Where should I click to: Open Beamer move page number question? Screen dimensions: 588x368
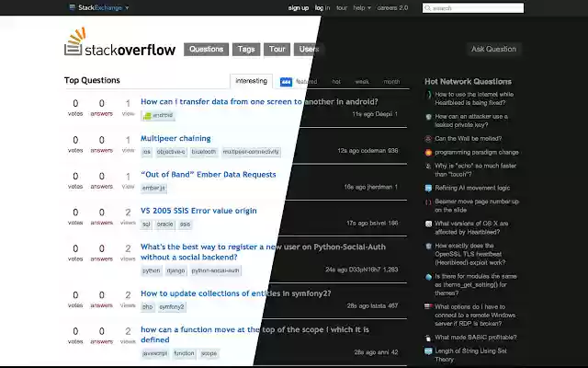click(x=477, y=205)
